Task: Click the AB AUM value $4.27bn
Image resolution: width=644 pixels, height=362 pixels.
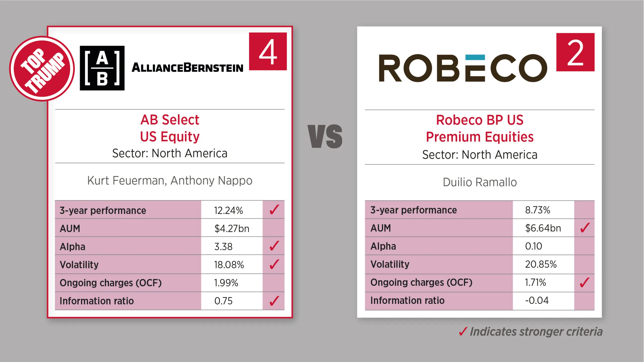Action: pos(232,228)
